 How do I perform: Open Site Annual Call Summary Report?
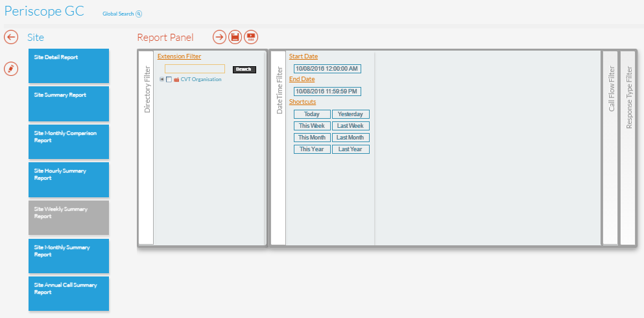(69, 293)
